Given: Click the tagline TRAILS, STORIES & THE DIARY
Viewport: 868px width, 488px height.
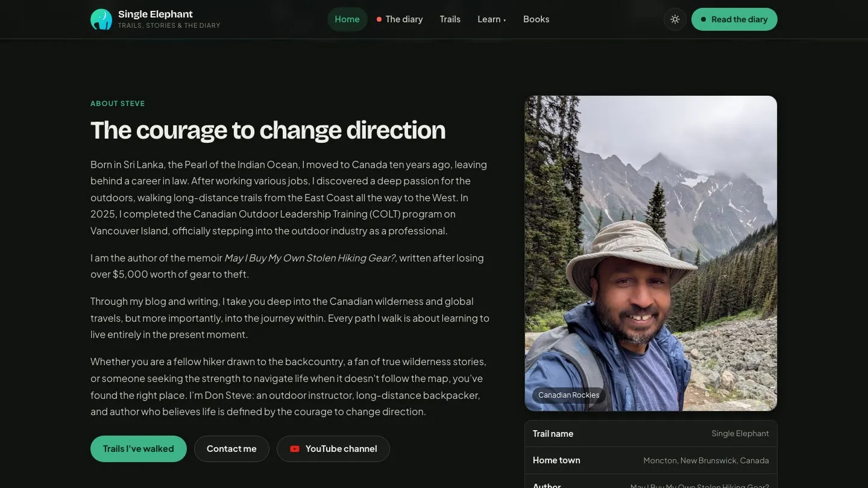Looking at the screenshot, I should 169,26.
